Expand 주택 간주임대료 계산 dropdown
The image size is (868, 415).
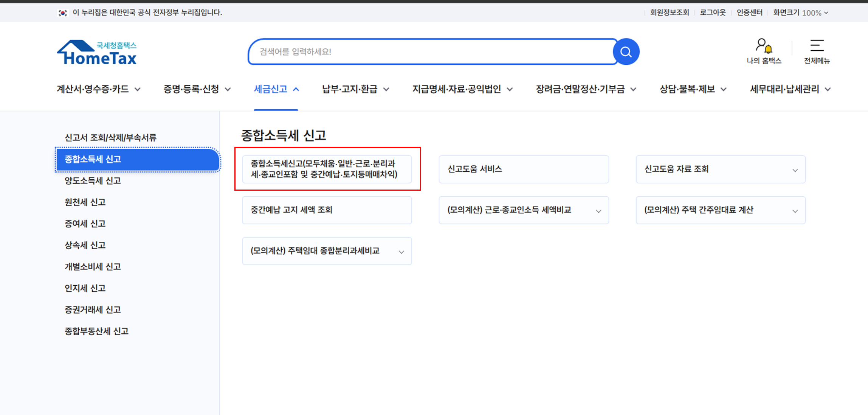[x=795, y=211]
